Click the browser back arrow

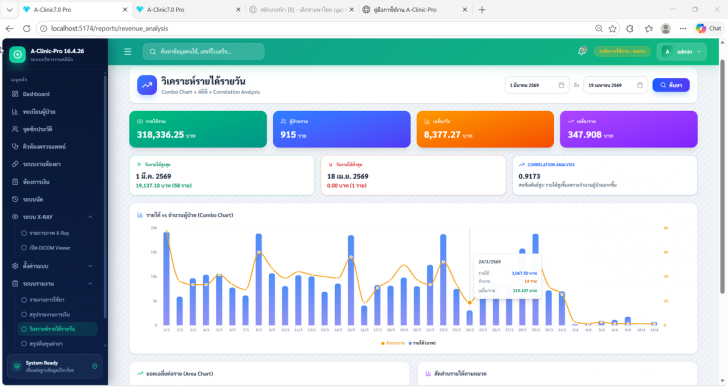(9, 28)
